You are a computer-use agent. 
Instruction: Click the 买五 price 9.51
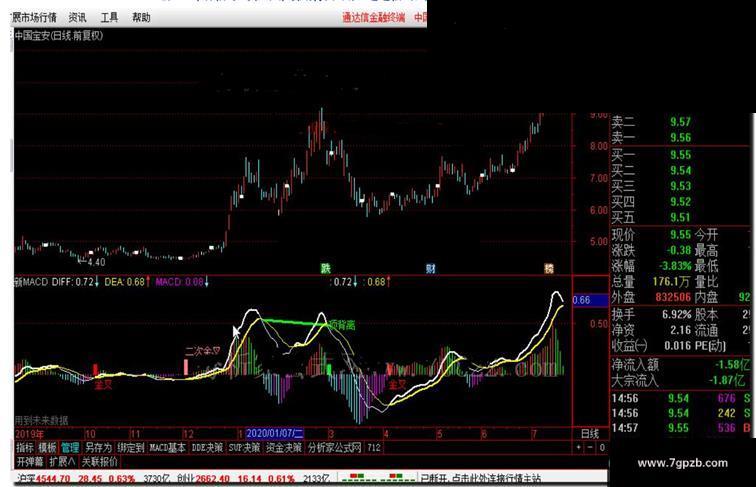(680, 217)
